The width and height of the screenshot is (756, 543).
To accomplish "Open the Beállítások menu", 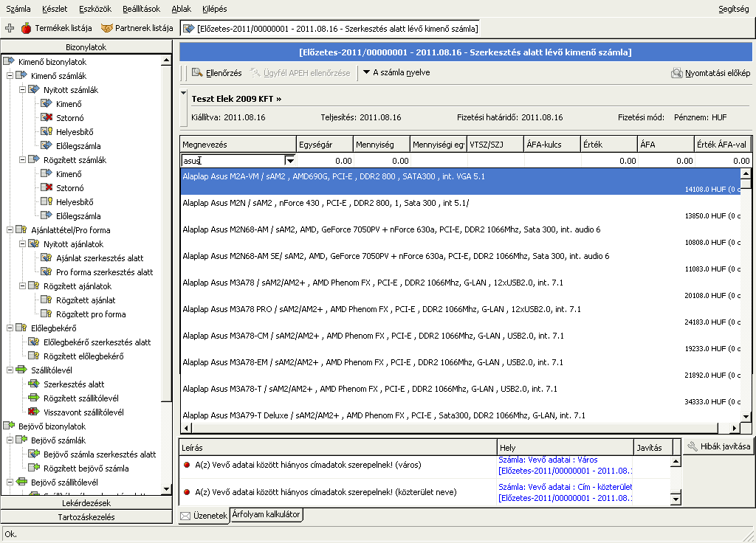I will pos(141,9).
